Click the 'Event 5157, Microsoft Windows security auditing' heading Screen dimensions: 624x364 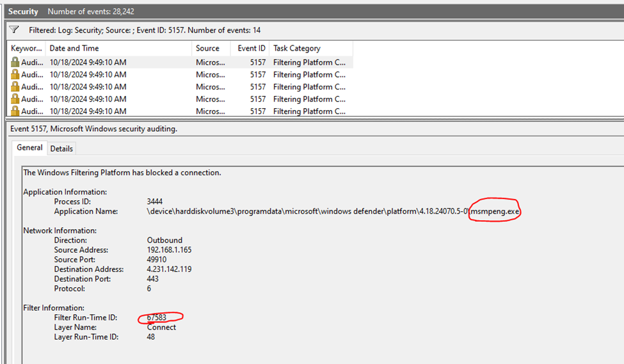point(94,129)
